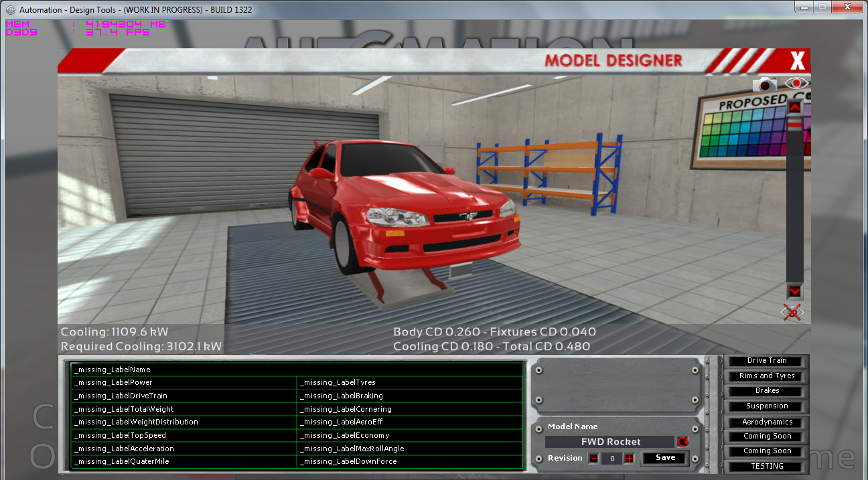The image size is (868, 480).
Task: Click the scrollbar handle in the viewport
Action: point(794,125)
